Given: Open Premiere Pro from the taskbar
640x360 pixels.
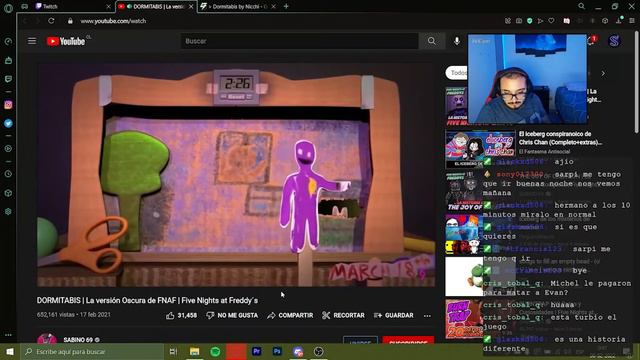Looking at the screenshot, I should pyautogui.click(x=257, y=351).
